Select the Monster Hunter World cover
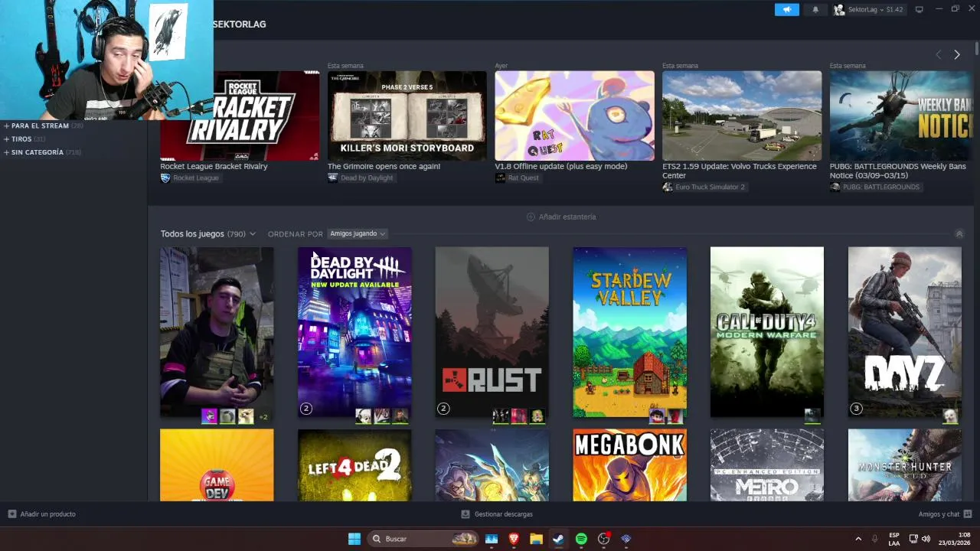Image resolution: width=980 pixels, height=551 pixels. 904,465
